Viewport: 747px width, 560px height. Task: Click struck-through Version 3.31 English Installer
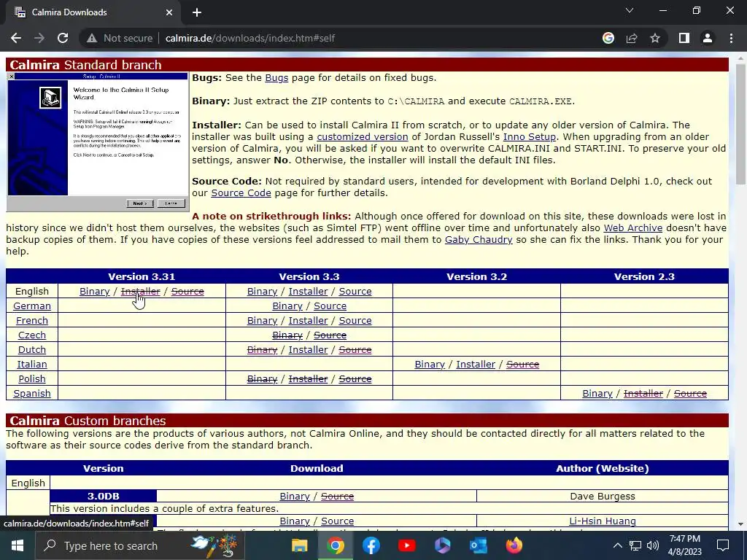click(x=140, y=292)
